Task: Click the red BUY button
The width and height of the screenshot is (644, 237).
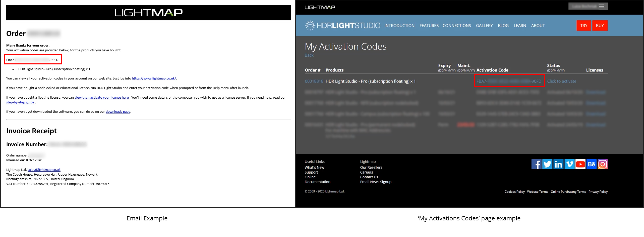Action: click(x=600, y=26)
